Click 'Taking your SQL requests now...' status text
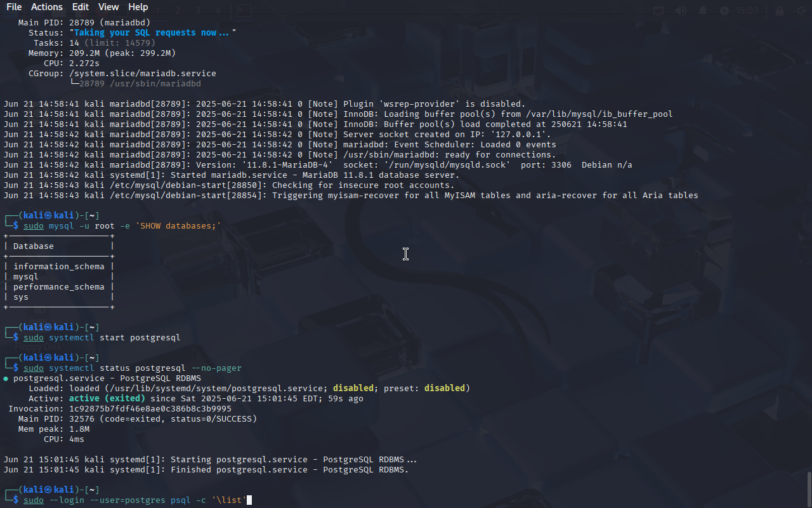Viewport: 812px width, 508px height. 153,32
